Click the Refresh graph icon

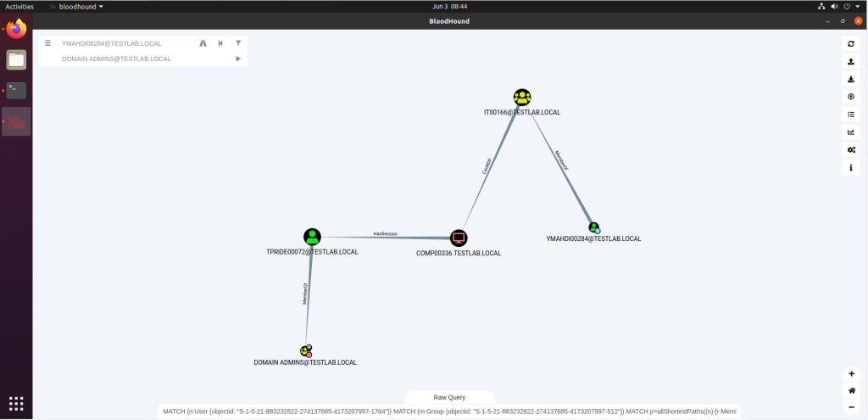coord(851,44)
